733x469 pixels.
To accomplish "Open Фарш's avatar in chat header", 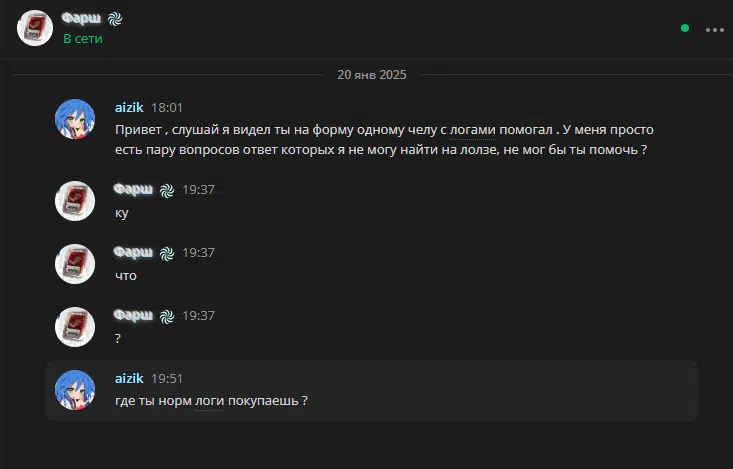I will [35, 28].
